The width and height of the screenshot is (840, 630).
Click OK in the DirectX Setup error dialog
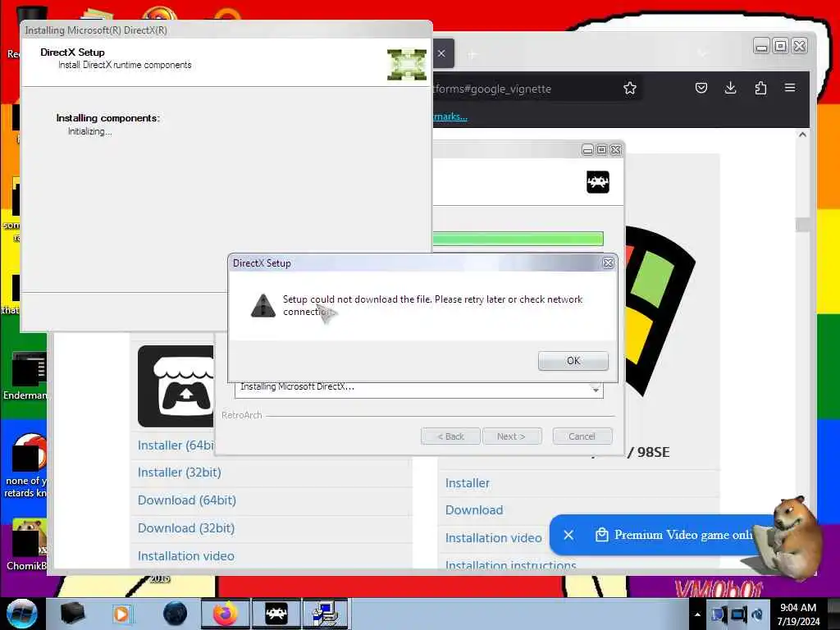pos(573,361)
